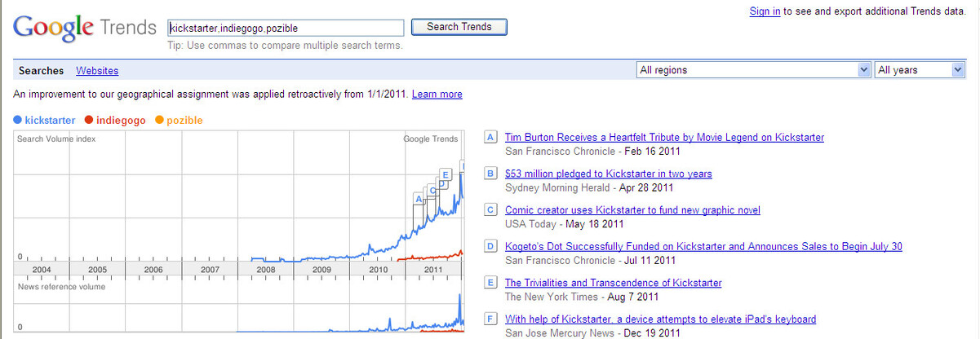Click the 2009 year label on chart
This screenshot has width=980, height=339.
tap(321, 270)
